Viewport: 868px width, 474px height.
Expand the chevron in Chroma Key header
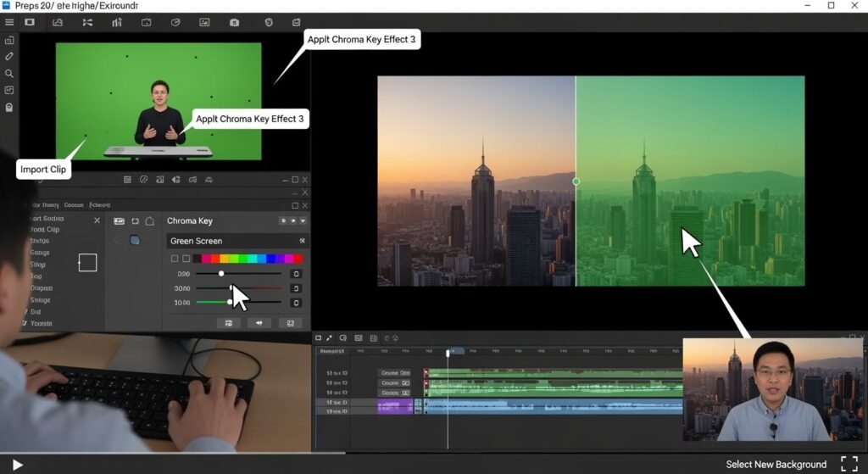pyautogui.click(x=303, y=221)
